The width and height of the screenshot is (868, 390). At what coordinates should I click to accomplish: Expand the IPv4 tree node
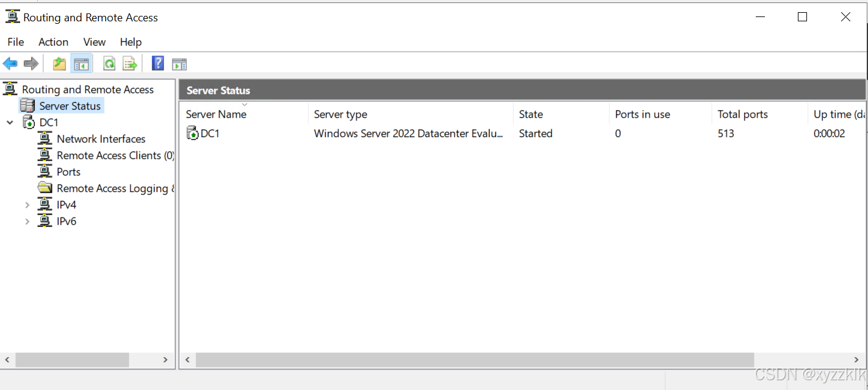click(27, 205)
